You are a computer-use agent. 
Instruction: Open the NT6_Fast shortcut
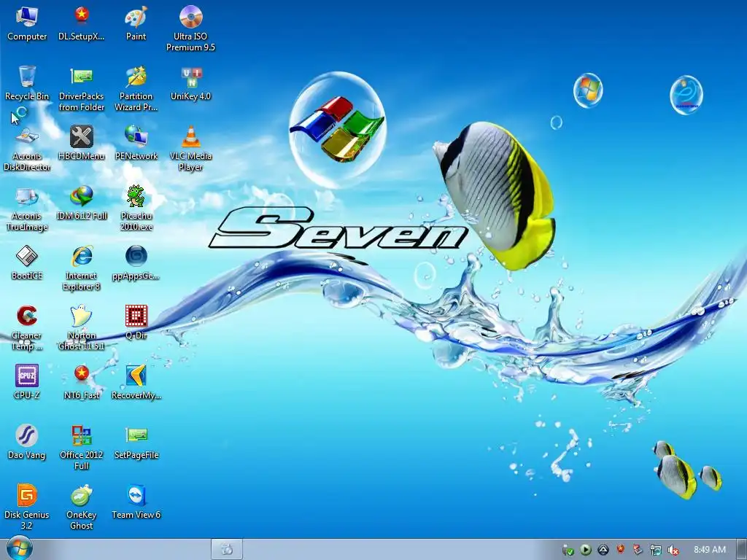click(82, 382)
